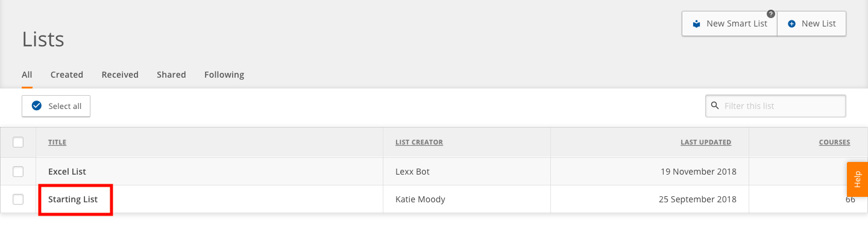Screen dimensions: 868x233
Task: Click the blue checkmark icon in Select all
Action: pos(36,106)
